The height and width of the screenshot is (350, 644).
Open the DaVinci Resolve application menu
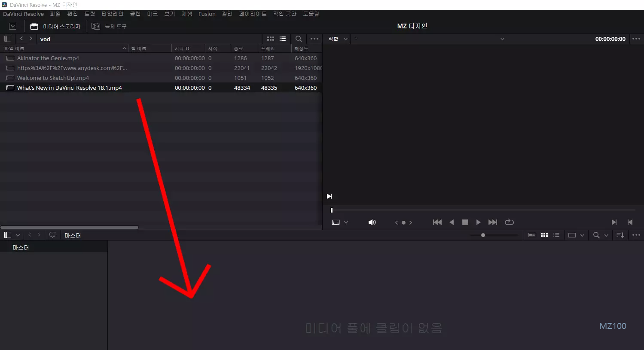(x=23, y=14)
